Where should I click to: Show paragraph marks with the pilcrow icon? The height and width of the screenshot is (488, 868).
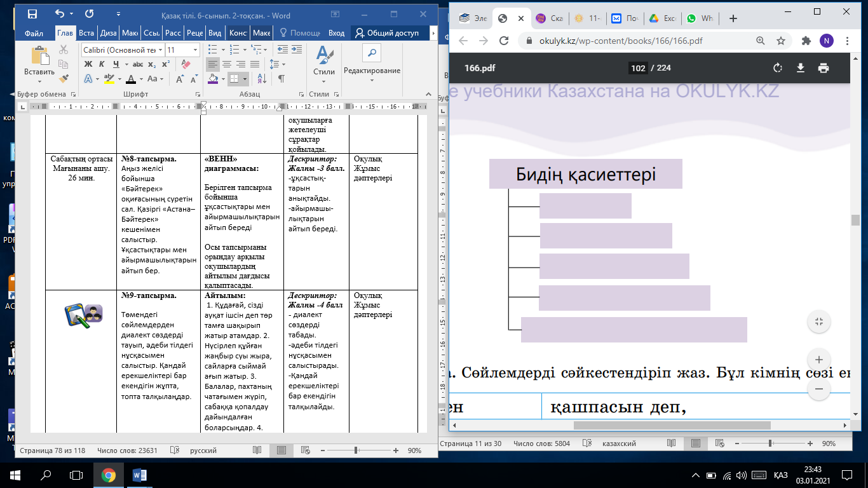(x=281, y=79)
